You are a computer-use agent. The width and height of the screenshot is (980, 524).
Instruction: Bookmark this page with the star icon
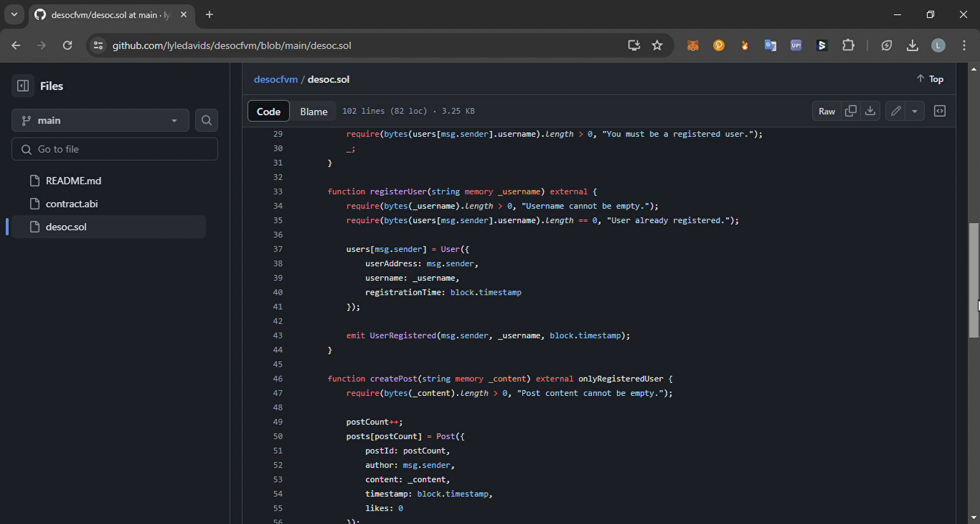point(657,46)
